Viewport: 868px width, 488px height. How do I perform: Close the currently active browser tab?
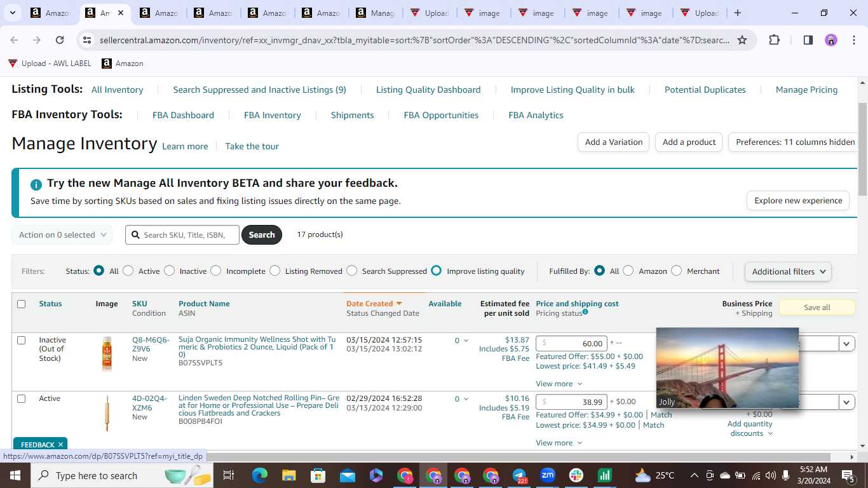coord(121,13)
